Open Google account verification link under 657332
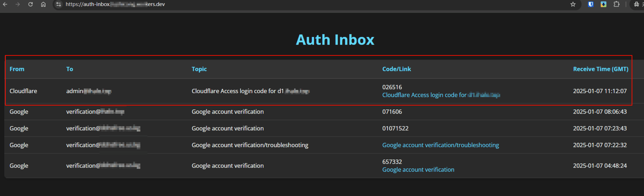 click(x=418, y=170)
